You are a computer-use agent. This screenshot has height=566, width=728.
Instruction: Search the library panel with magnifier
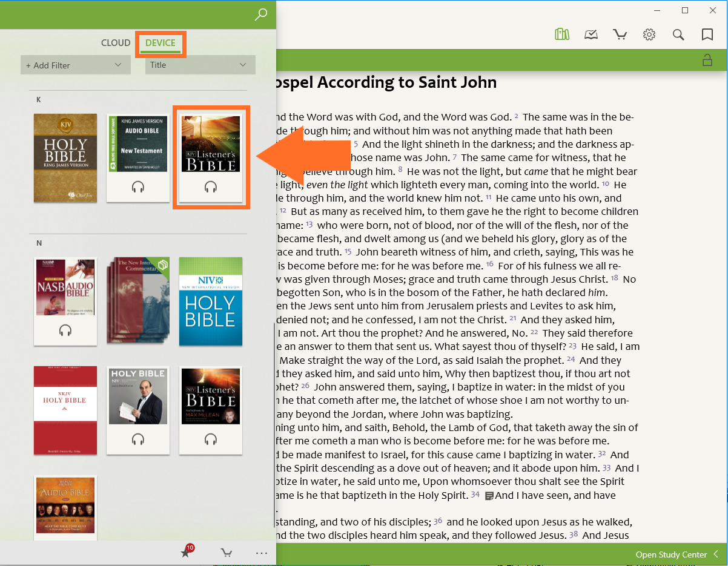(261, 15)
